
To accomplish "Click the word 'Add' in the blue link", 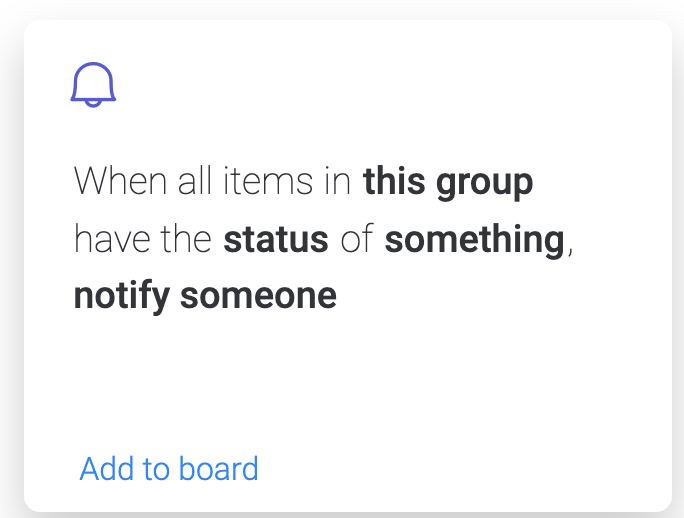I will coord(106,469).
